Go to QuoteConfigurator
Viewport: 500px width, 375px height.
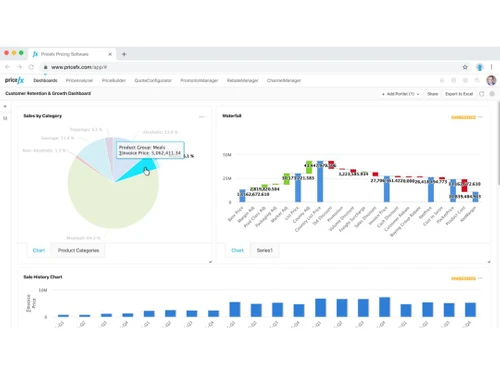point(153,80)
